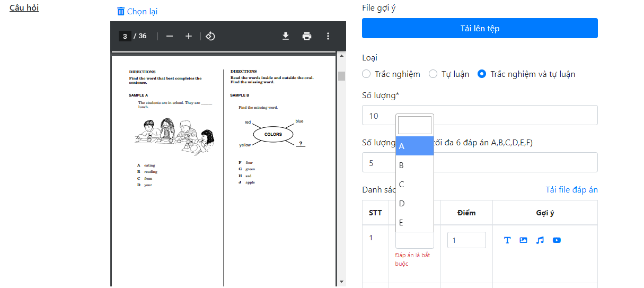644x288 pixels.
Task: Open the PDF viewer more-options menu
Action: pos(328,36)
